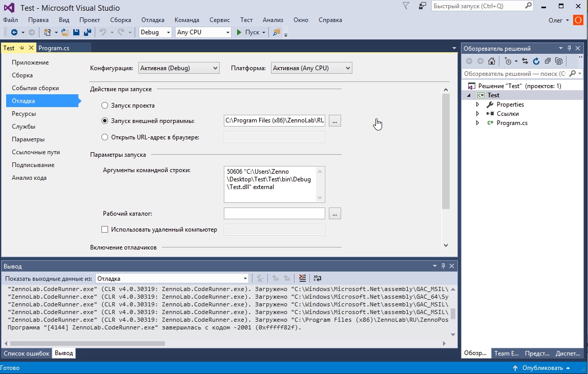Image resolution: width=588 pixels, height=374 pixels.
Task: Click the Аргументы командной строки text box
Action: click(x=275, y=184)
